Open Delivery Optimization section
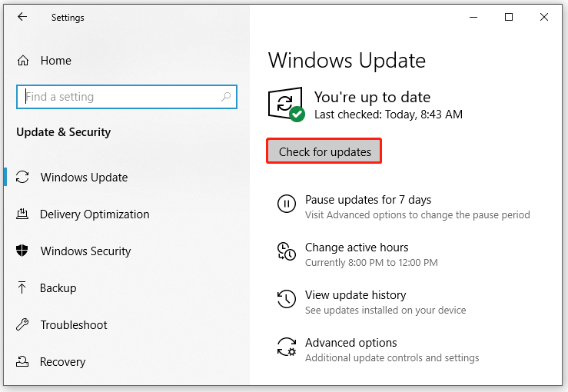Viewport: 568px width, 392px height. point(95,214)
